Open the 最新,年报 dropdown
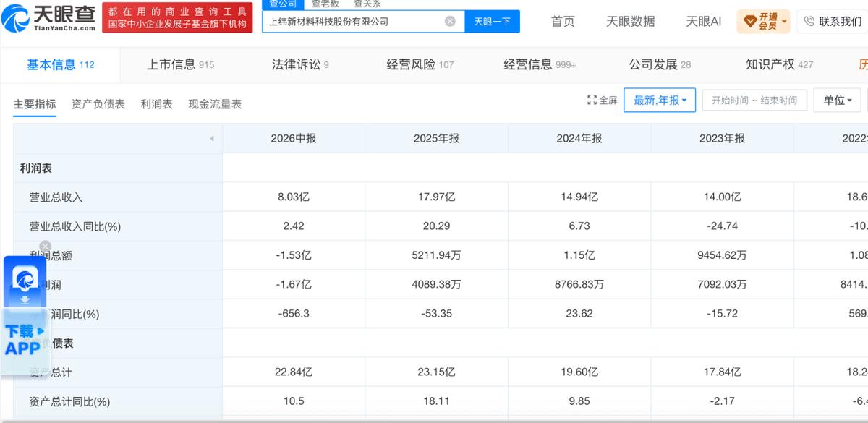Viewport: 868px width, 423px height. tap(660, 101)
